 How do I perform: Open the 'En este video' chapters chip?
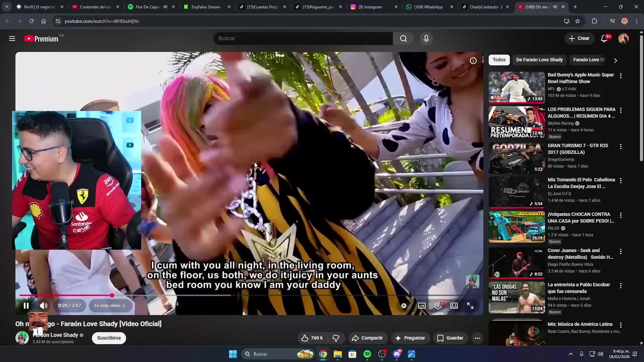click(x=110, y=305)
